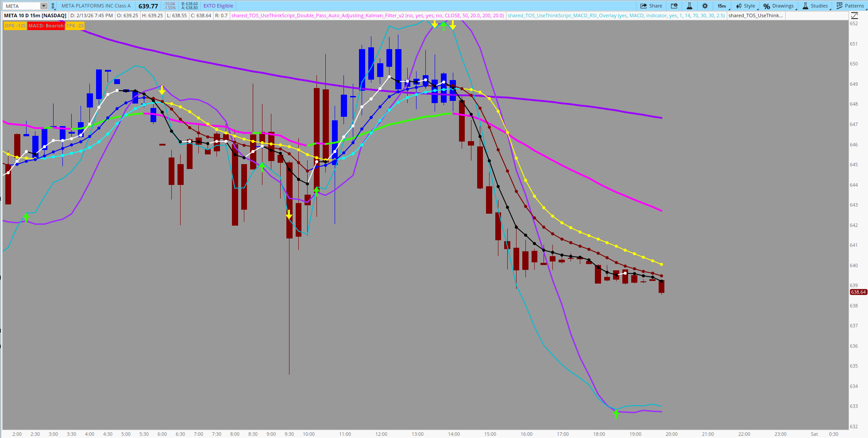
Task: Open the Drawings menu
Action: click(779, 6)
